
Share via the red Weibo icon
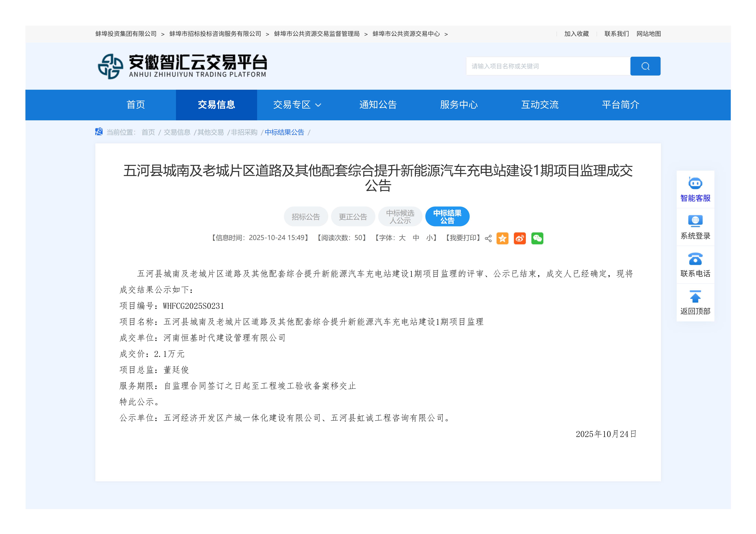[520, 238]
